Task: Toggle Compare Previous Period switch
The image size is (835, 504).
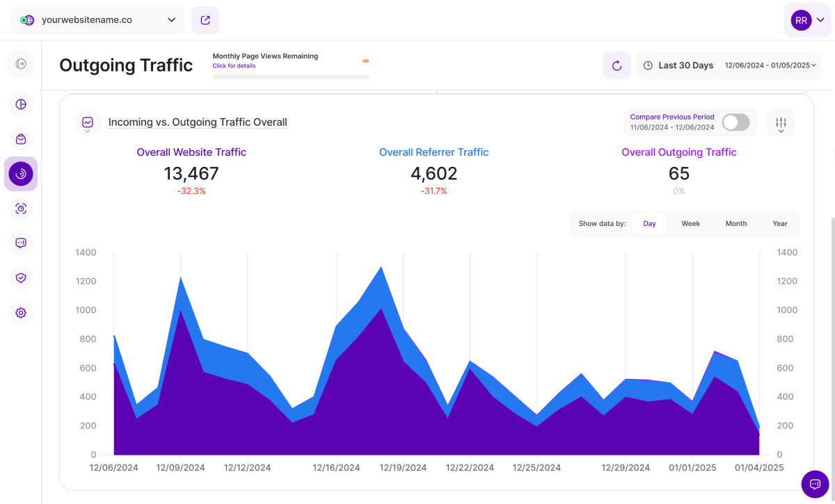Action: click(x=735, y=122)
